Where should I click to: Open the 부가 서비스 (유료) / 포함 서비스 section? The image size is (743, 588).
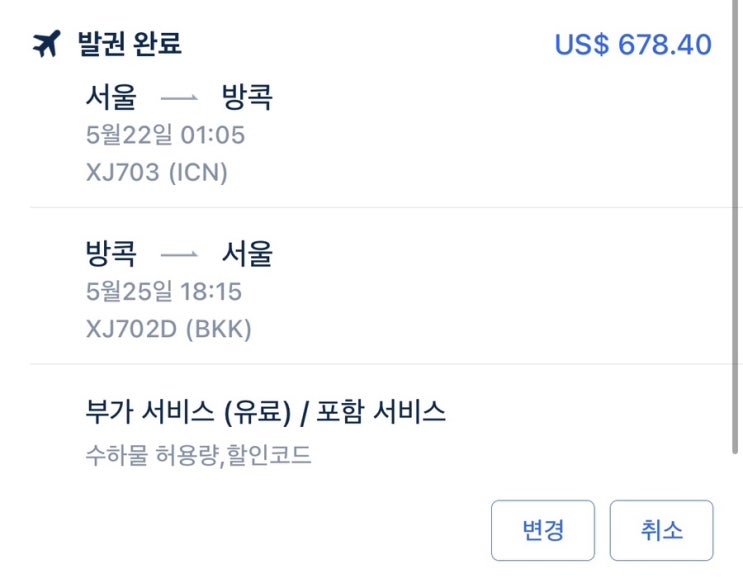click(x=266, y=412)
